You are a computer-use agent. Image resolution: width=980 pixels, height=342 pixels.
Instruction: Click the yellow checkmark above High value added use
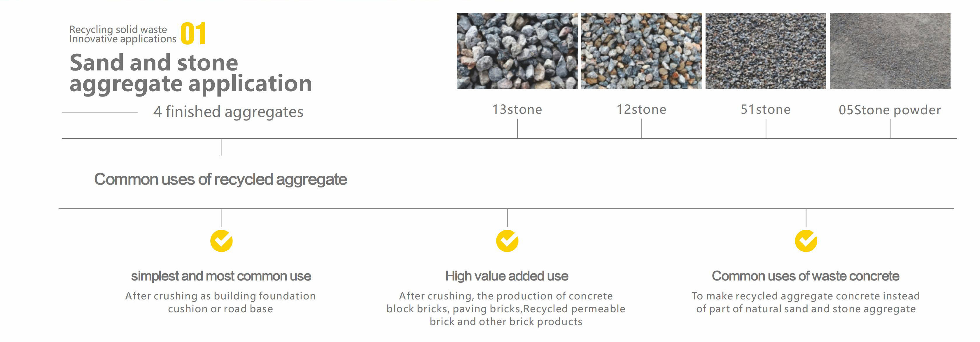click(507, 241)
